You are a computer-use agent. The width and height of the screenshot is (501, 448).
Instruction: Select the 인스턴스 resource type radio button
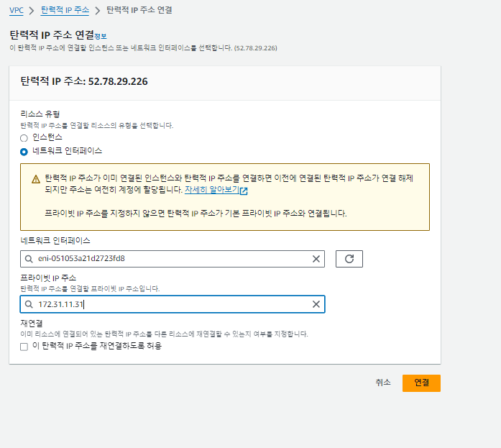(24, 137)
